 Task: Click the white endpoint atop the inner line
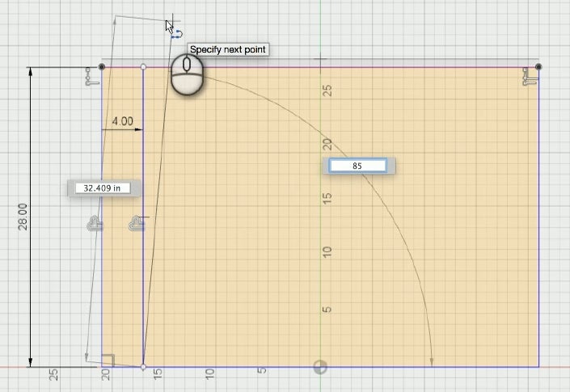pyautogui.click(x=143, y=67)
